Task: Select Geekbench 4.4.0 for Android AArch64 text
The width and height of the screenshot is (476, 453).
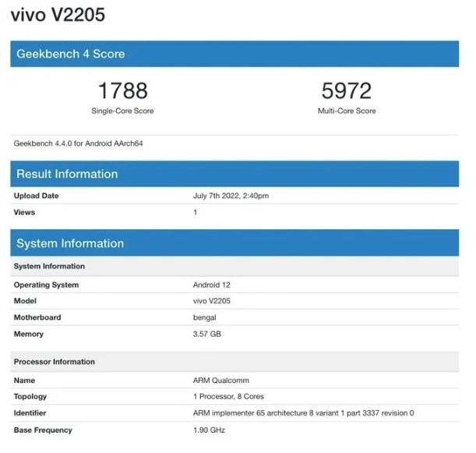Action: [79, 143]
